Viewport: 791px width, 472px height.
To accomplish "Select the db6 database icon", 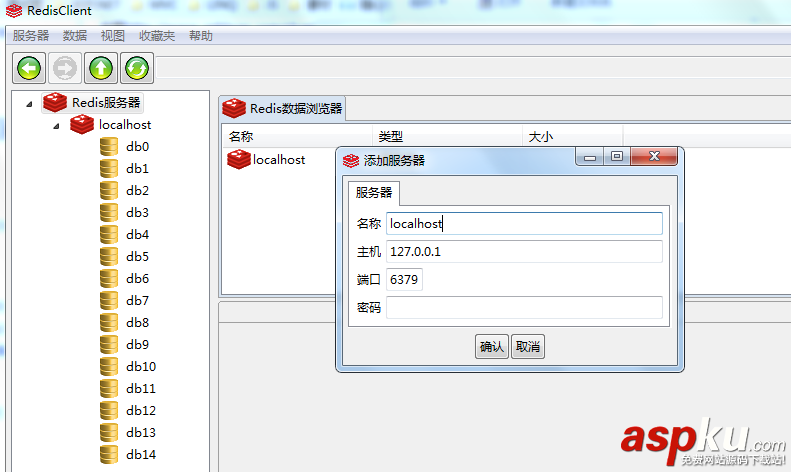I will pos(109,278).
